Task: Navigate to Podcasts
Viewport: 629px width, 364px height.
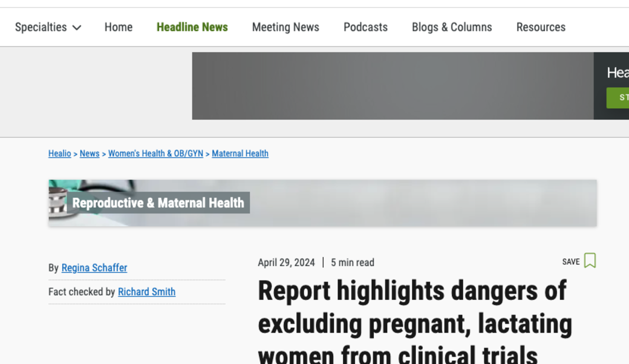Action: pyautogui.click(x=365, y=27)
